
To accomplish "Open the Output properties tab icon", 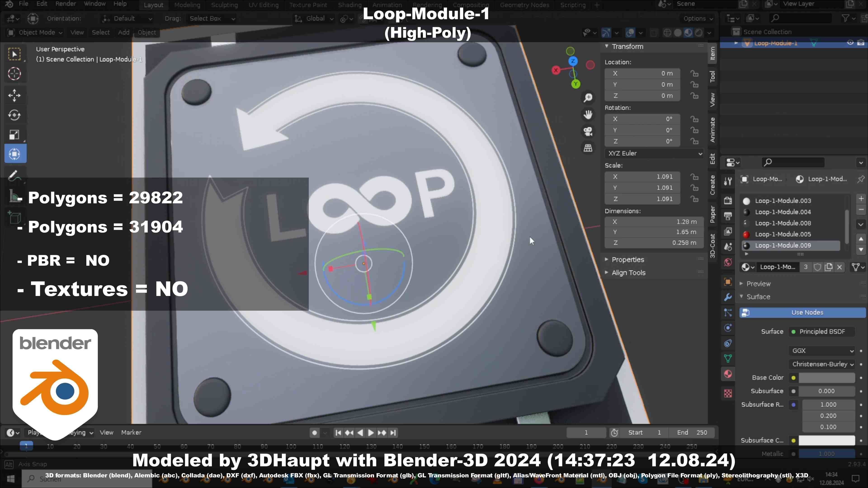I will tap(728, 216).
